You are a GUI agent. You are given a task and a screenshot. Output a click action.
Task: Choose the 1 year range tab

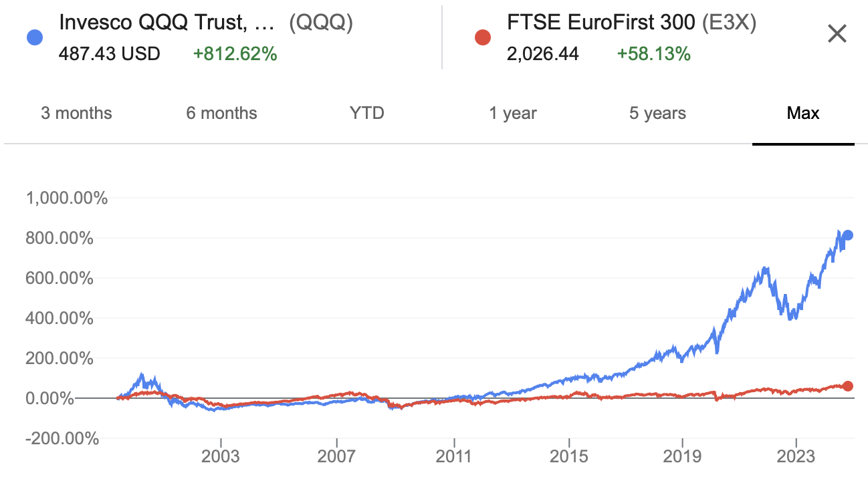(512, 113)
